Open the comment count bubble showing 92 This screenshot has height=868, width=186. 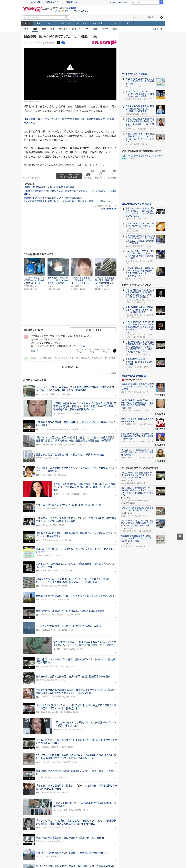tap(45, 43)
